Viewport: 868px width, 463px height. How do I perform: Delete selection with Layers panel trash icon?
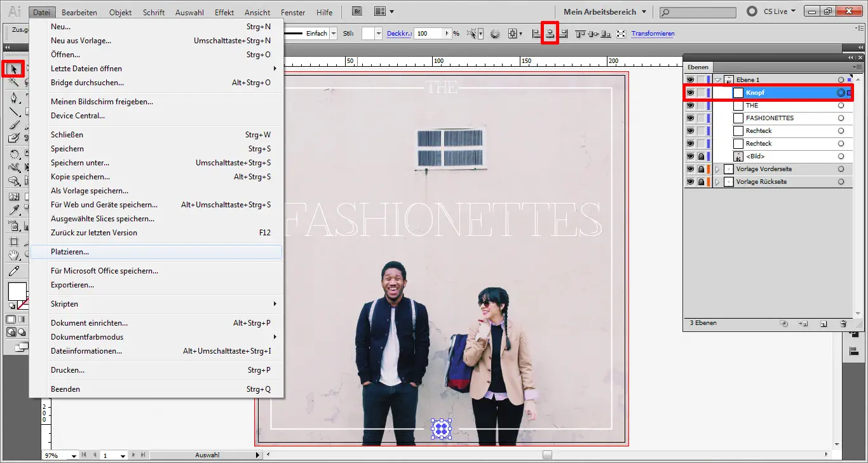click(x=843, y=324)
